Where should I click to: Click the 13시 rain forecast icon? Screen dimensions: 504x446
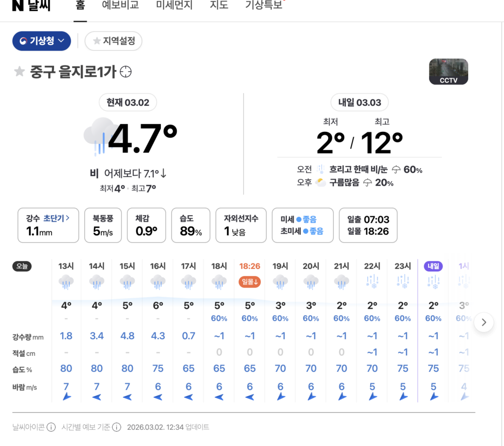66,282
